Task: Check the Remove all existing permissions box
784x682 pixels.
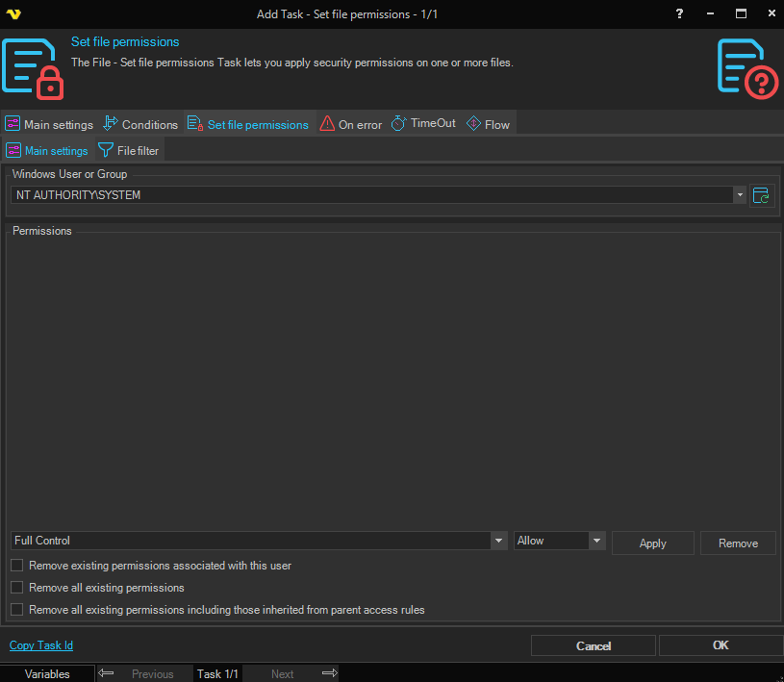Action: click(16, 588)
